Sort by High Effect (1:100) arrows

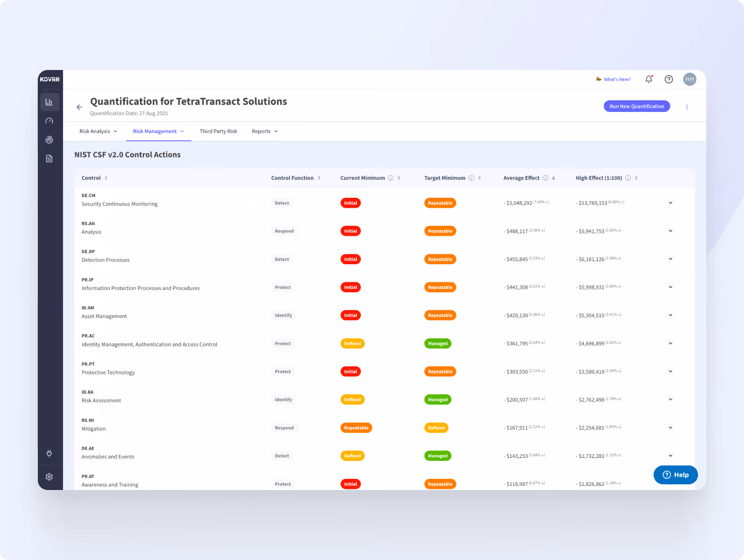coord(636,178)
